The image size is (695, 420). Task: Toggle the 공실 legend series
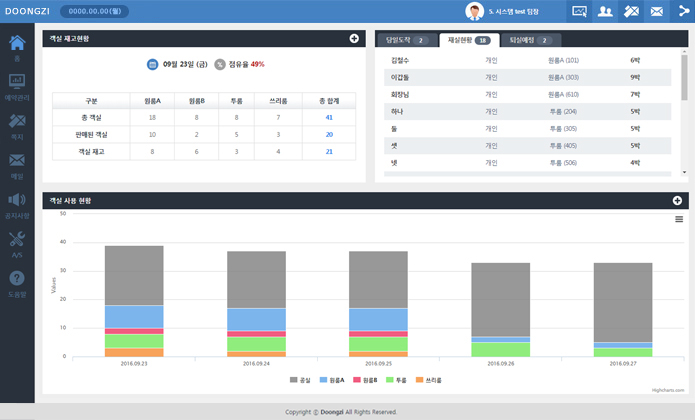(300, 380)
